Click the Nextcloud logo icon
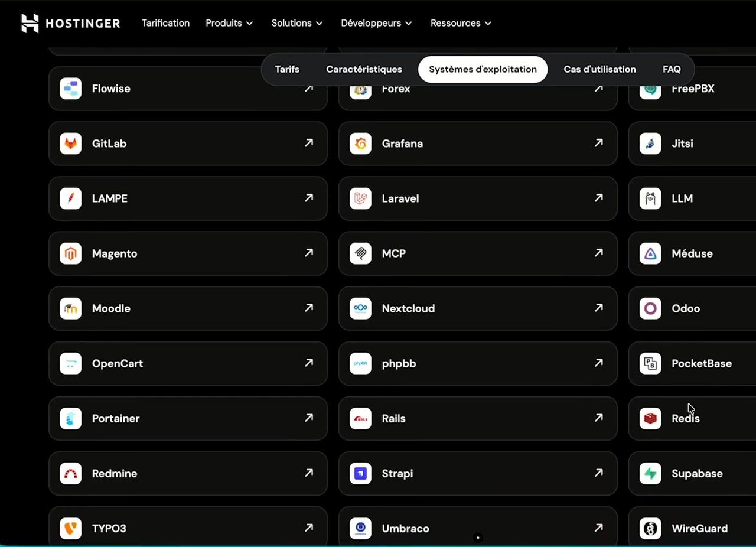Viewport: 756px width, 547px height. [x=360, y=308]
